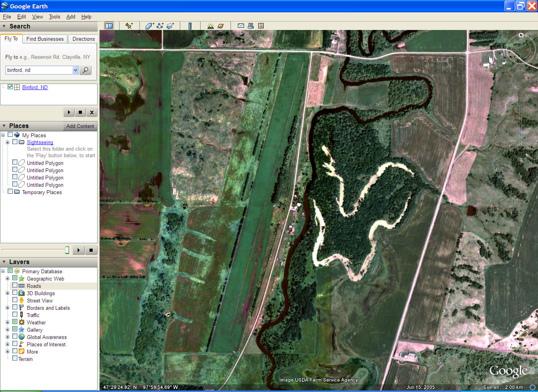Select the Temporary Places tree row
The height and width of the screenshot is (392, 538).
[42, 192]
